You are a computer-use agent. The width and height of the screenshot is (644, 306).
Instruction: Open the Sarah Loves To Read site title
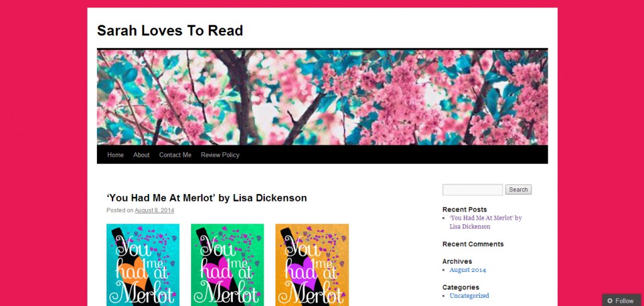170,30
